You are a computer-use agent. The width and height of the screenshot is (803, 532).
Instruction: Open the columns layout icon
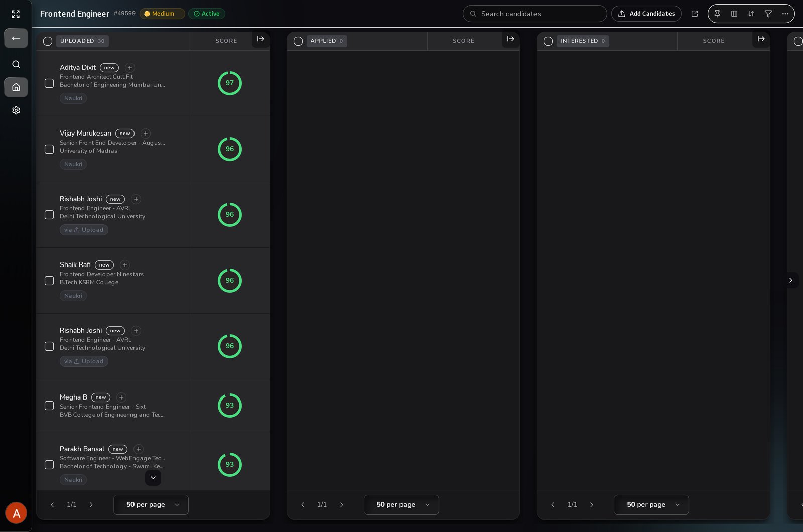point(734,14)
